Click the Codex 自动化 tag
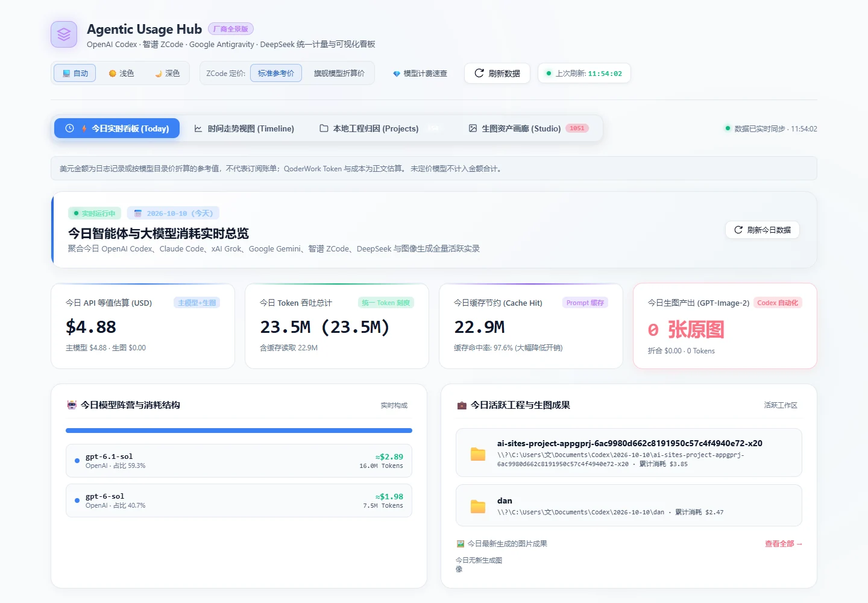 [778, 303]
